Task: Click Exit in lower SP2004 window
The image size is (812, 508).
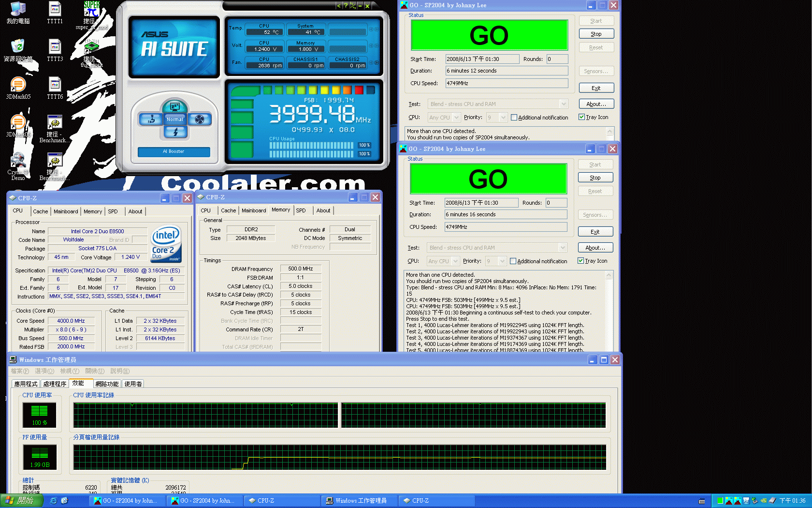Action: (595, 232)
